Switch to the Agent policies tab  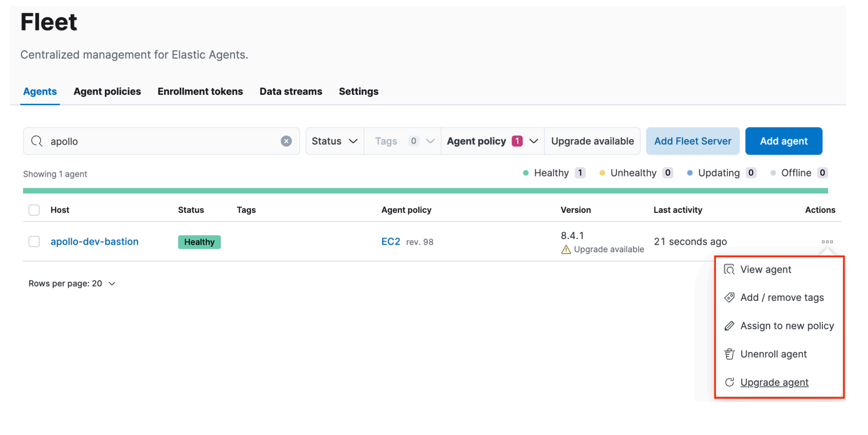[x=107, y=91]
